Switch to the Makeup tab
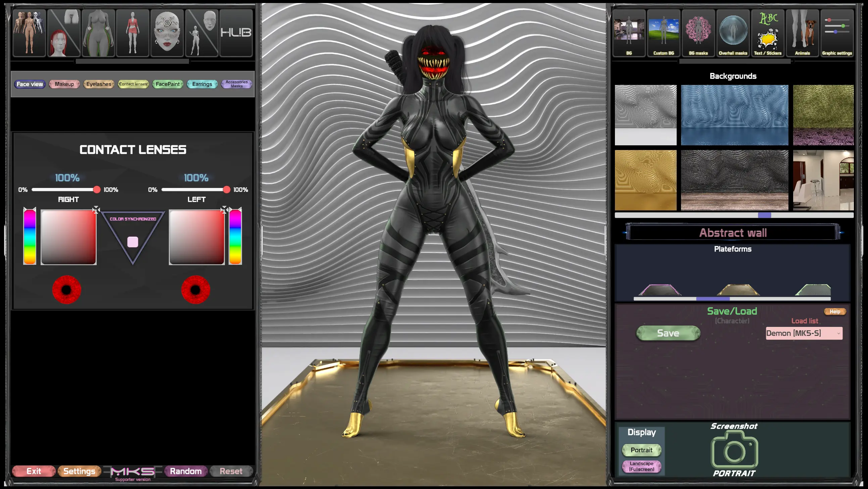 coord(64,84)
